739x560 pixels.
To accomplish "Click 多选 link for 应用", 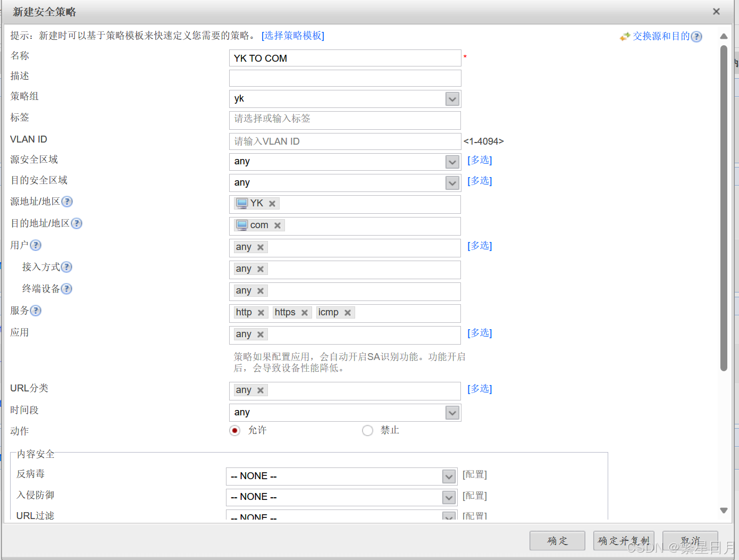I will [x=480, y=333].
